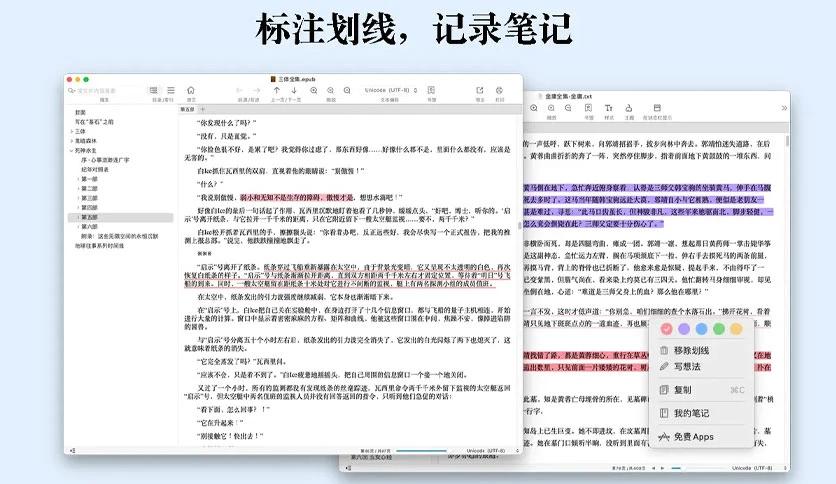The width and height of the screenshot is (836, 484).
Task: Choose the green highlight color swatch
Action: pyautogui.click(x=719, y=329)
